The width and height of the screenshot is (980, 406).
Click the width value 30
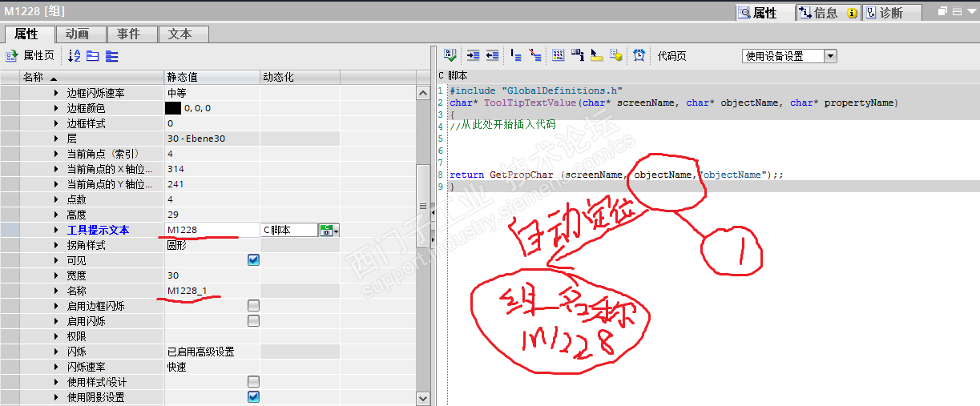(173, 275)
